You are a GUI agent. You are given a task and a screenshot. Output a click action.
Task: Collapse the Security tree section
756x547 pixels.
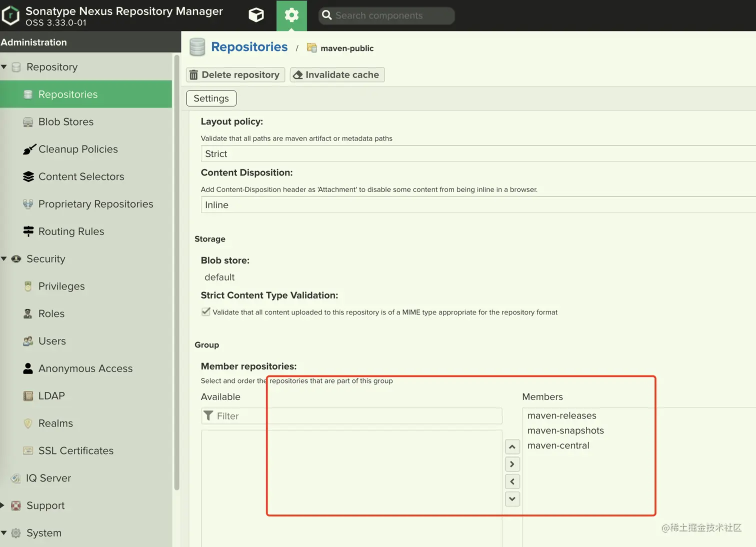click(x=4, y=259)
